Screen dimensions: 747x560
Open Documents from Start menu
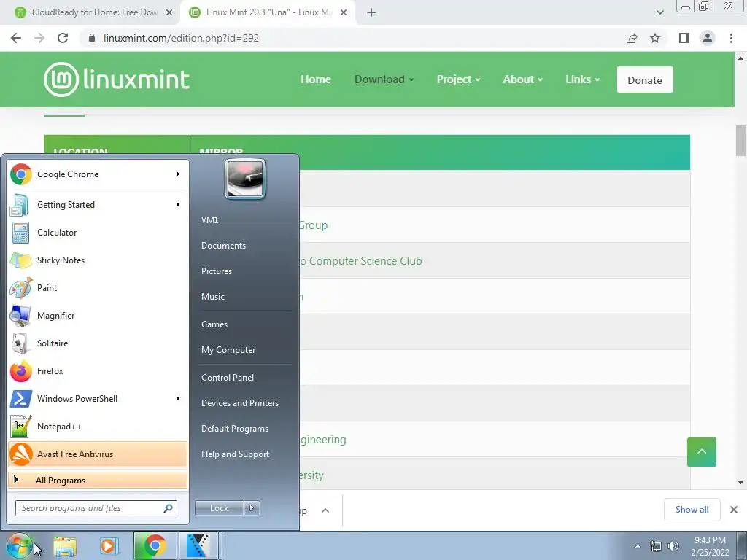pyautogui.click(x=223, y=246)
